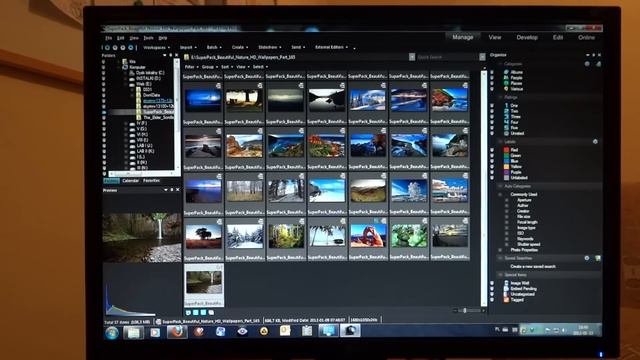640x360 pixels.
Task: Check the Embed Pending checkbox
Action: 492,289
